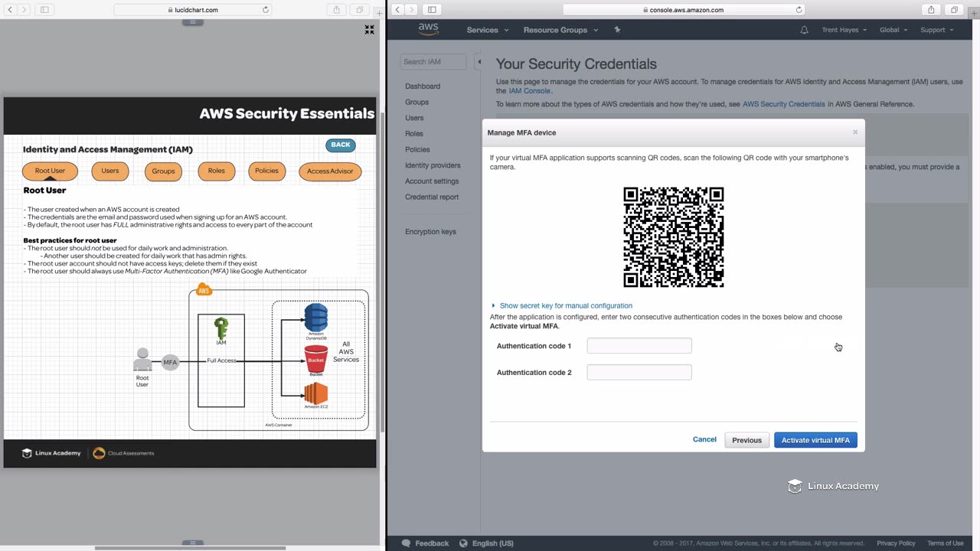The width and height of the screenshot is (980, 551).
Task: Click the BACK button on the diagram
Action: coord(341,145)
